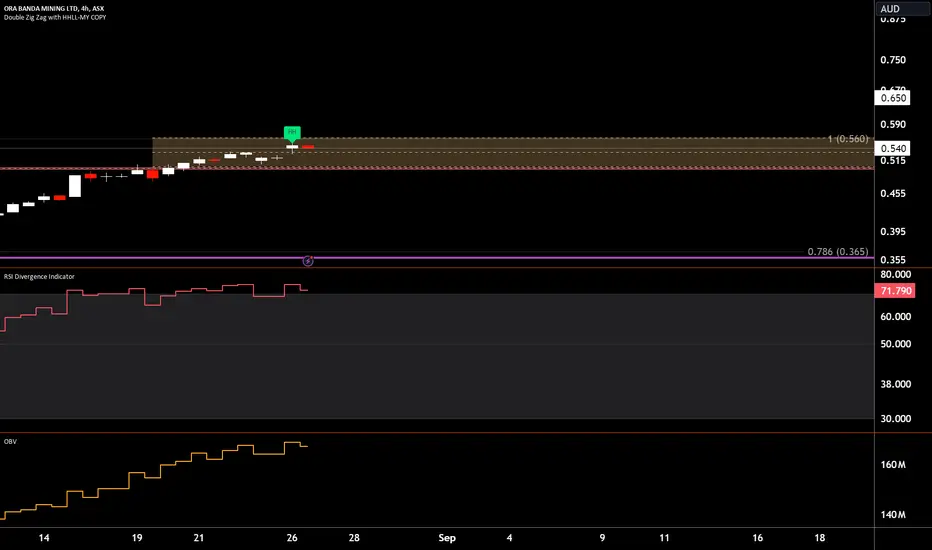This screenshot has height=550, width=932.
Task: Click the 0.395 price scale value
Action: pos(893,231)
